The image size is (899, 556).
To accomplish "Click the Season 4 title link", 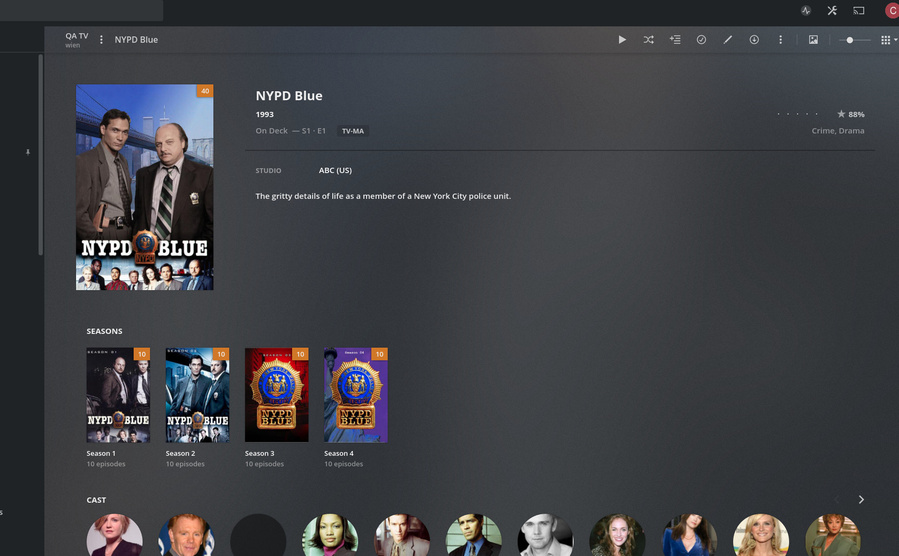I will point(338,453).
